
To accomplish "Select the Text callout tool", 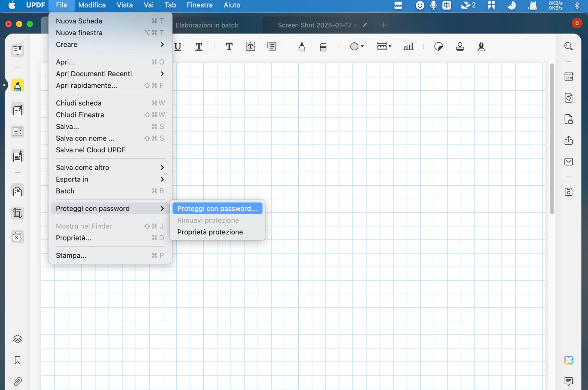I will pos(271,47).
